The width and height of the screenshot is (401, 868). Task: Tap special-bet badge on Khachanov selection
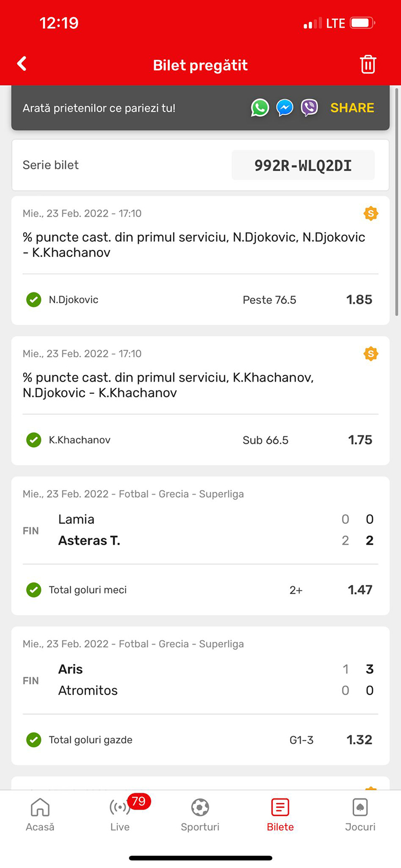click(x=371, y=353)
